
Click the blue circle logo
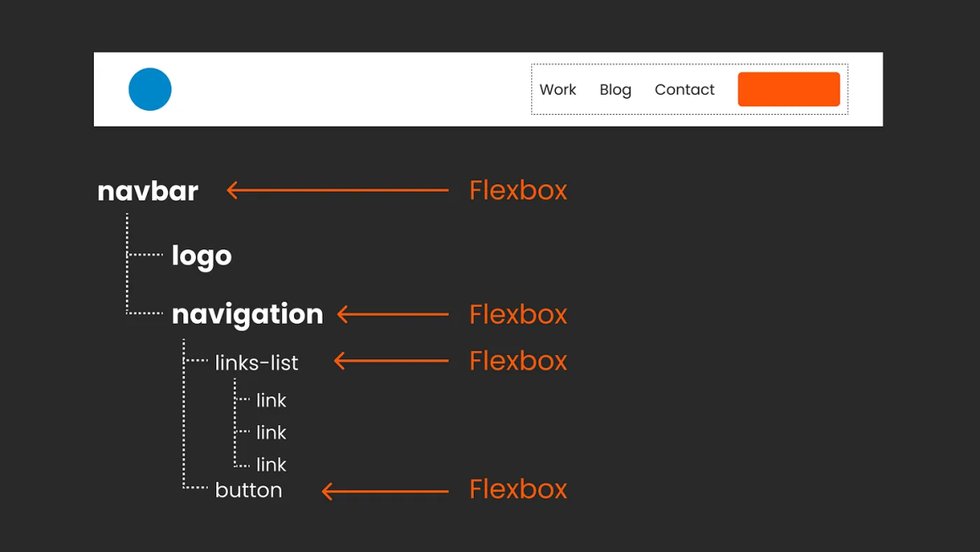click(150, 90)
